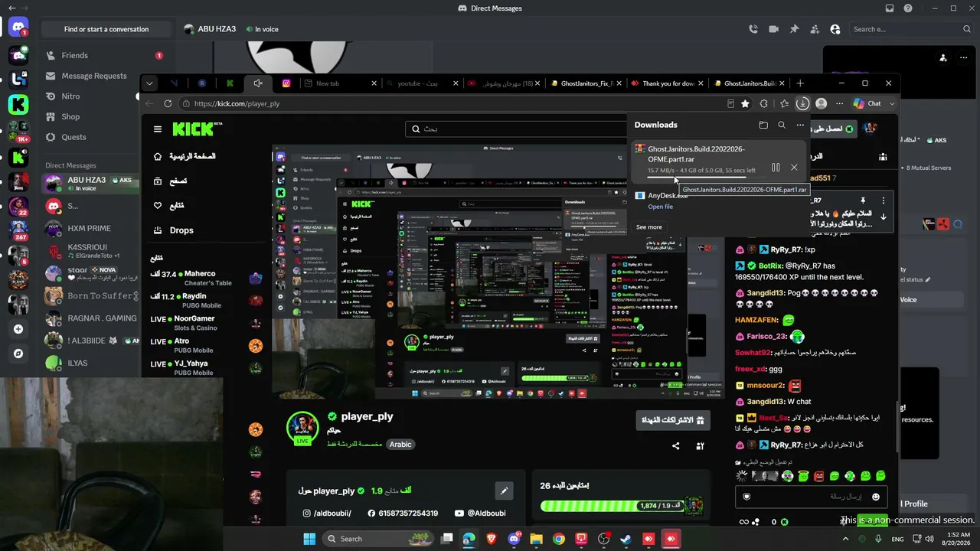
Task: Open Discover servers compass icon
Action: tap(18, 354)
